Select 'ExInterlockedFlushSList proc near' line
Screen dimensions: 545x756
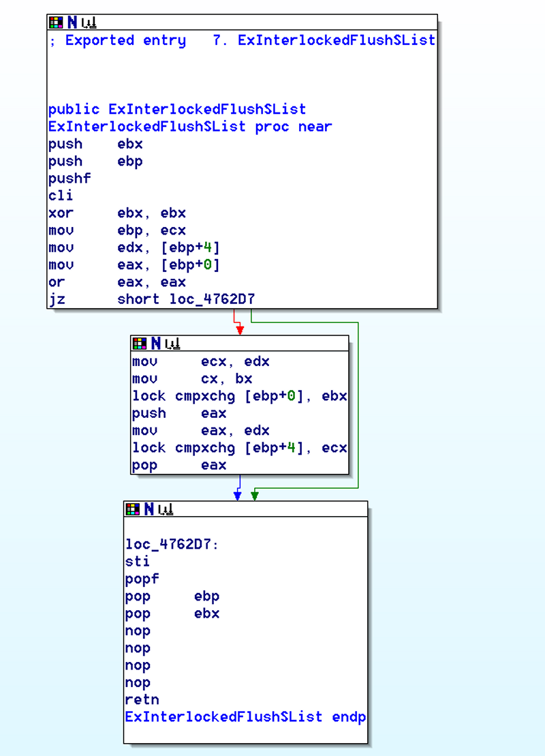coord(190,127)
